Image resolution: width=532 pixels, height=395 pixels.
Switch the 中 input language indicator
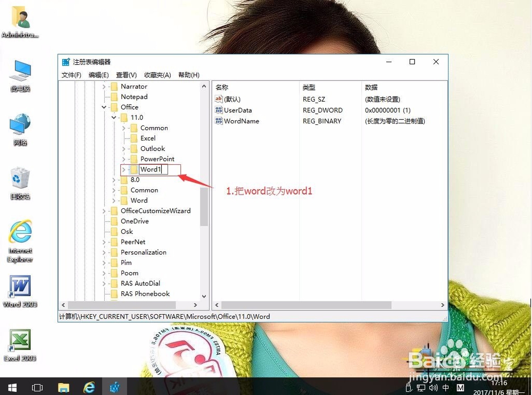click(x=446, y=388)
